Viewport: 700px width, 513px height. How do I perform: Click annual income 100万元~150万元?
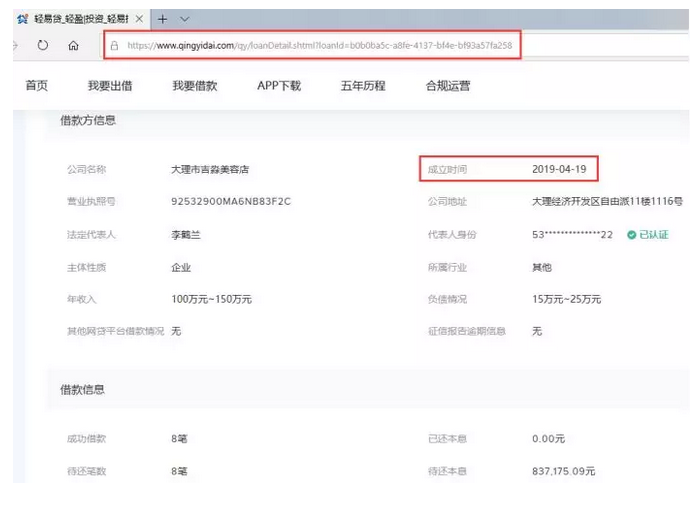tap(211, 299)
